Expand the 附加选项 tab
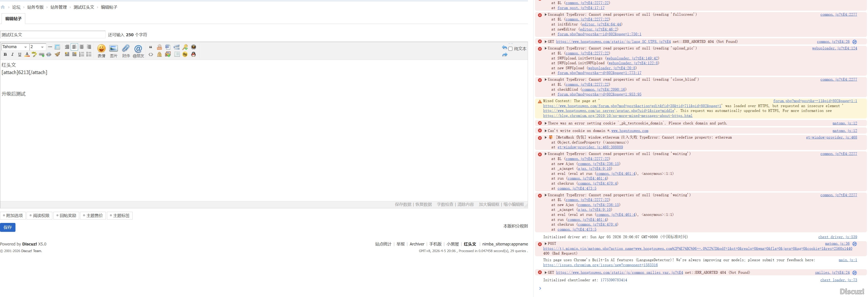868x297 pixels. tap(13, 216)
